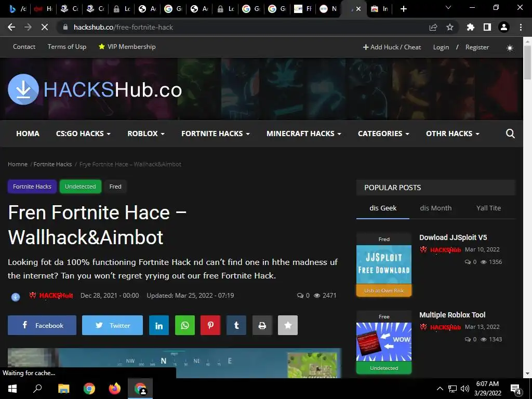Click the Homne breadcrumb link
Screen dimensions: 532x399
(18, 164)
